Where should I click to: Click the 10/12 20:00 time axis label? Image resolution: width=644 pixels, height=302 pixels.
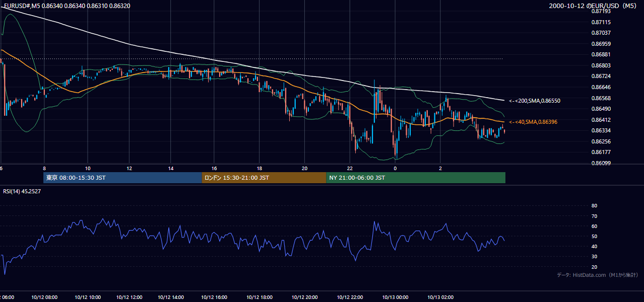305,297
